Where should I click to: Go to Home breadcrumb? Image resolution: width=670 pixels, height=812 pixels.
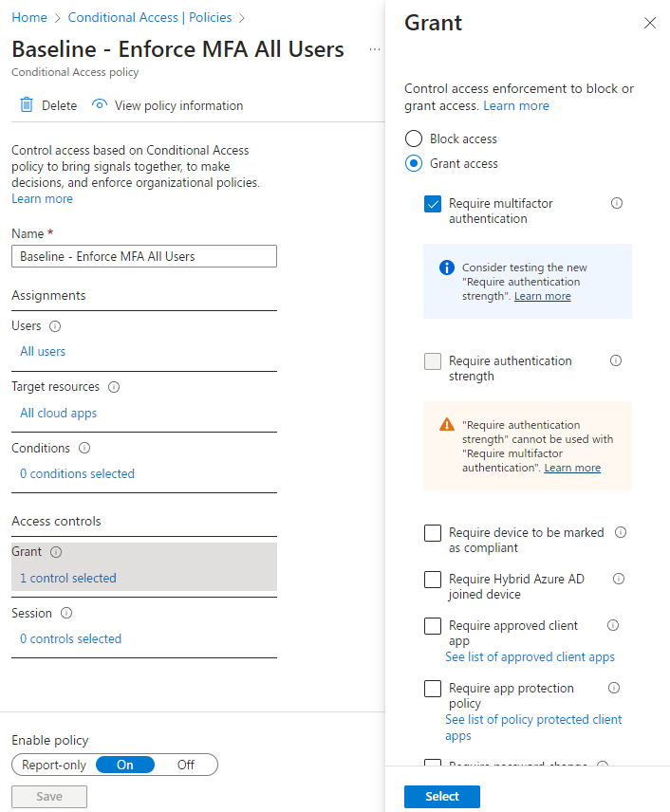point(28,18)
